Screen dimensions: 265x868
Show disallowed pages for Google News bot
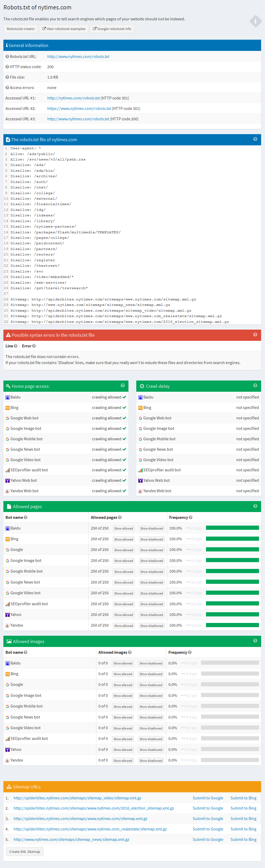click(152, 582)
